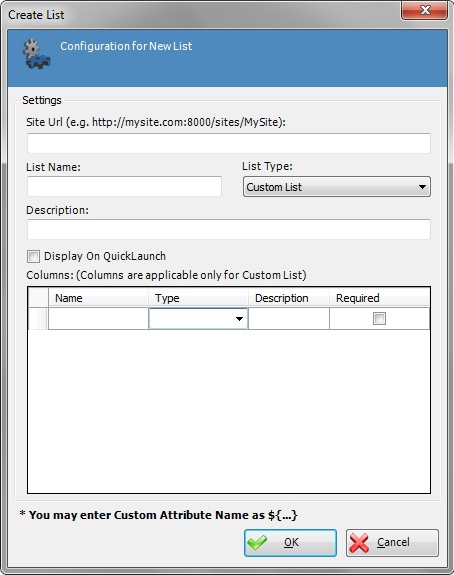
Task: Click the top-left corner cell of the columns grid
Action: tap(38, 298)
